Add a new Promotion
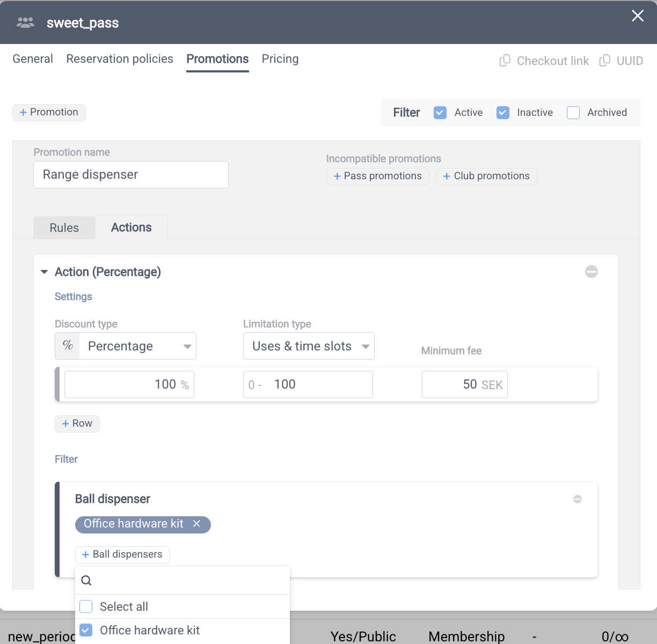The image size is (657, 644). tap(49, 112)
